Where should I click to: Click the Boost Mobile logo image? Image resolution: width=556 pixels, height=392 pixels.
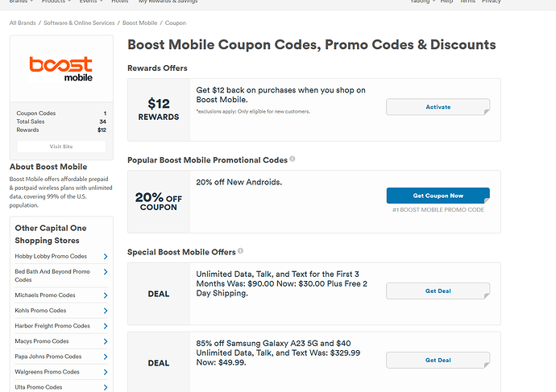pyautogui.click(x=60, y=69)
